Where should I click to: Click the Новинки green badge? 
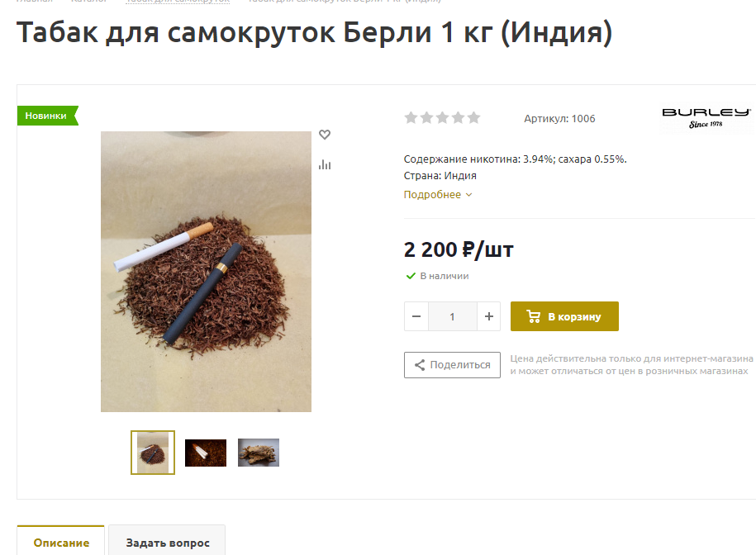47,116
